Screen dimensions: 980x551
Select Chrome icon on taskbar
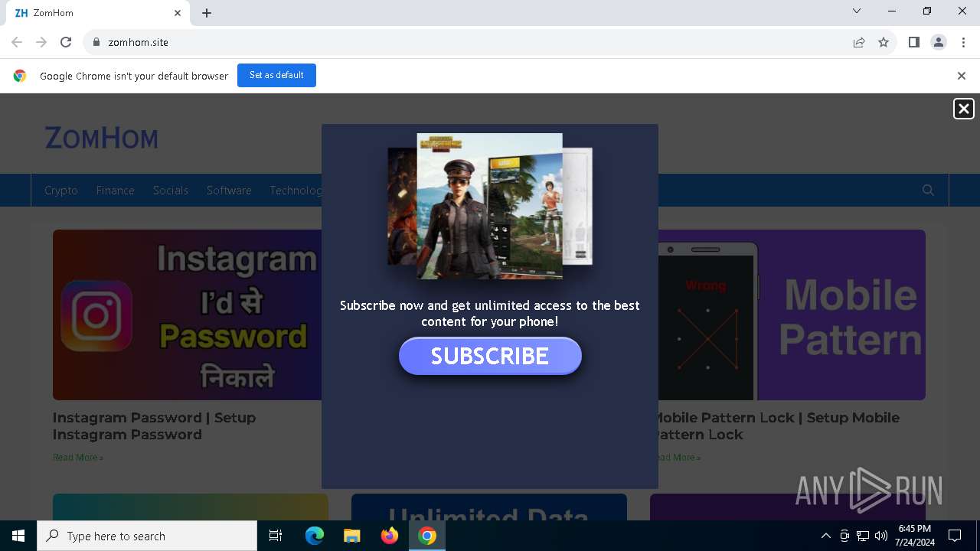(427, 536)
